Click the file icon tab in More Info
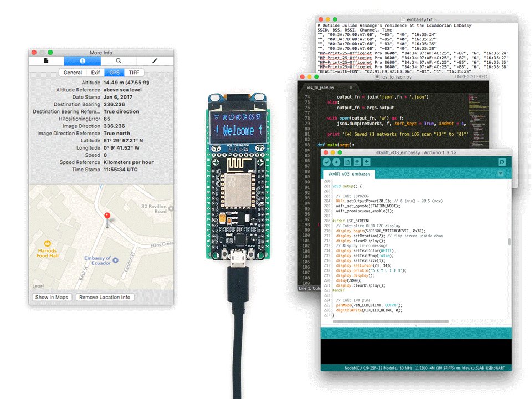Screen dimensions: 532x399 [x=46, y=61]
